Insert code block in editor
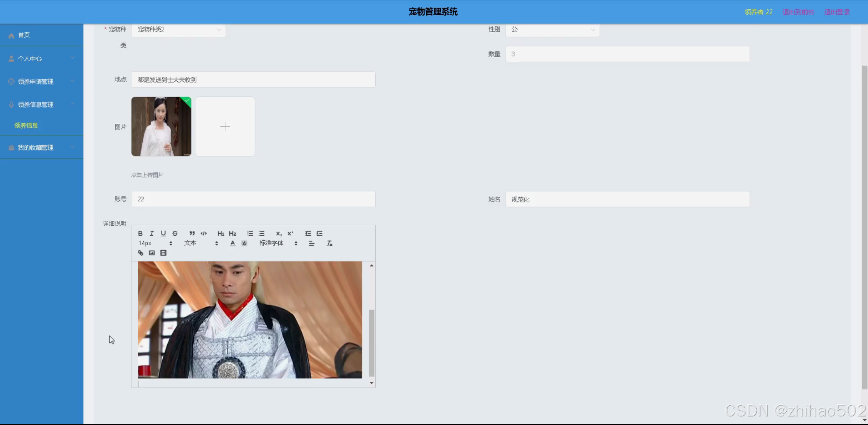This screenshot has width=868, height=425. 204,233
